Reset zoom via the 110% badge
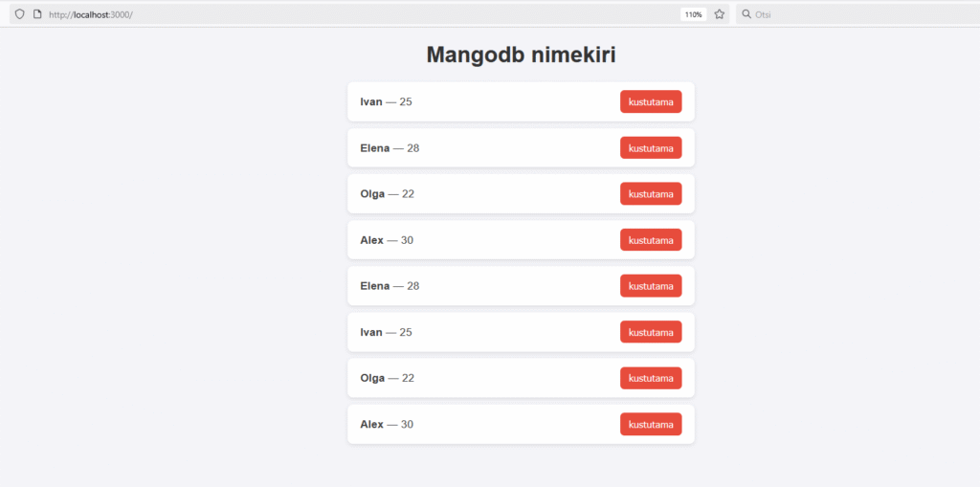Screen dimensions: 980x487 [693, 14]
